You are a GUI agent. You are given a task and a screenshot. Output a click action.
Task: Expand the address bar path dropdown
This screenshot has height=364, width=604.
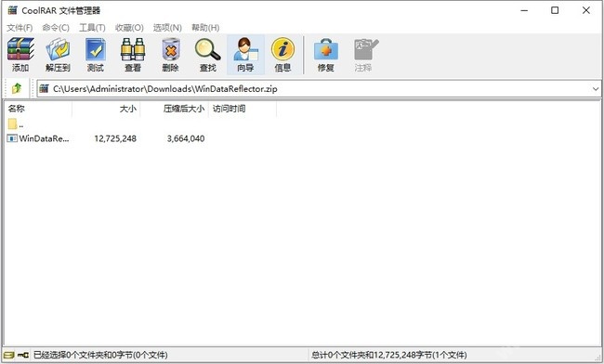point(596,89)
